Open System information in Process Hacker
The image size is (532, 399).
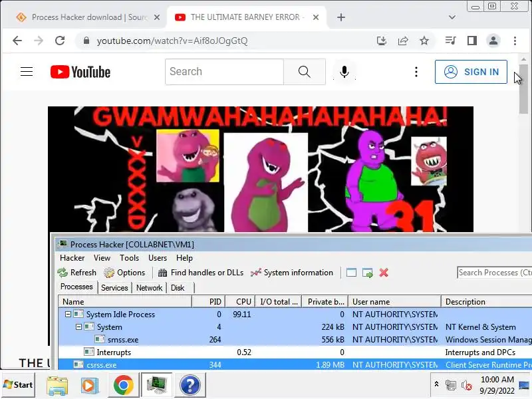pyautogui.click(x=292, y=273)
